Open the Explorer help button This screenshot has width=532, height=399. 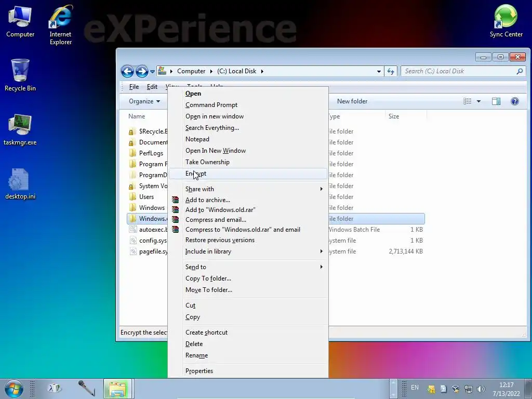(x=515, y=101)
